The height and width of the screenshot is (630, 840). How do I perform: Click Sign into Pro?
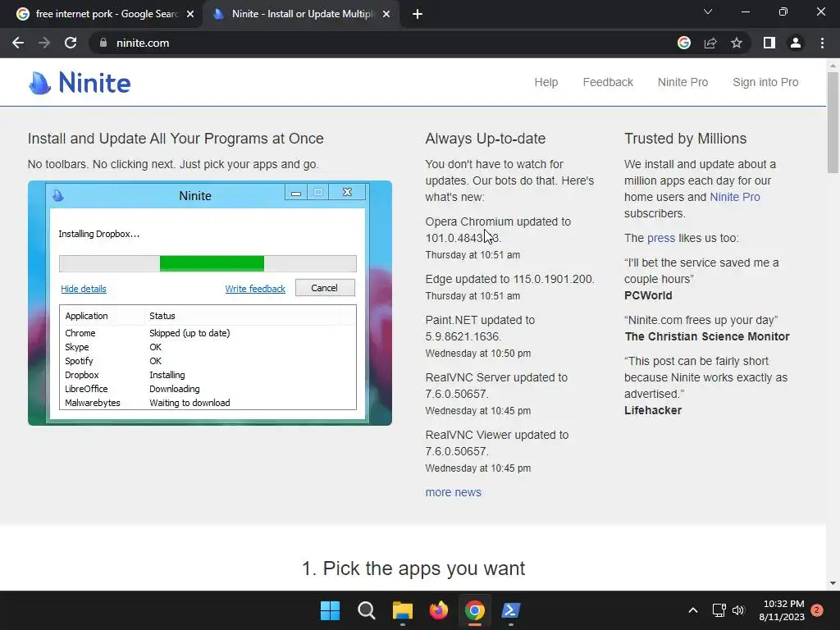click(765, 83)
